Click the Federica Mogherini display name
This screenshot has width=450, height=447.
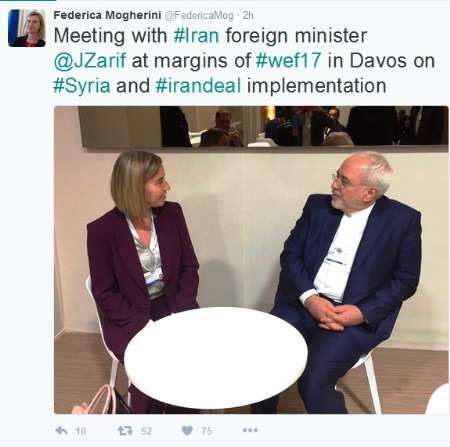[x=107, y=15]
